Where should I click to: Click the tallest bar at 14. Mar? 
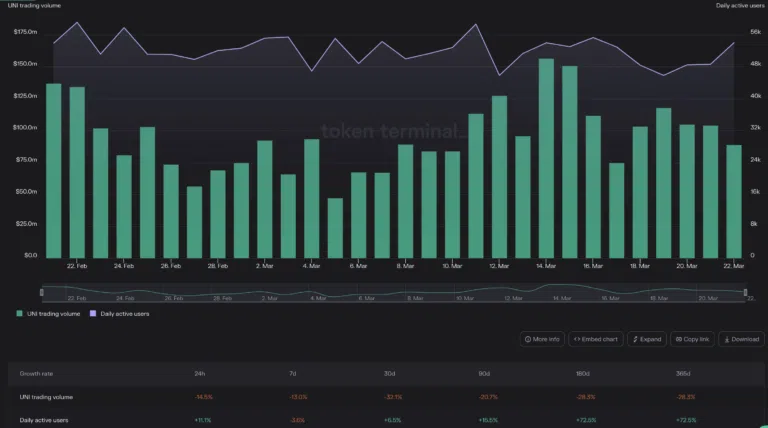pos(546,158)
